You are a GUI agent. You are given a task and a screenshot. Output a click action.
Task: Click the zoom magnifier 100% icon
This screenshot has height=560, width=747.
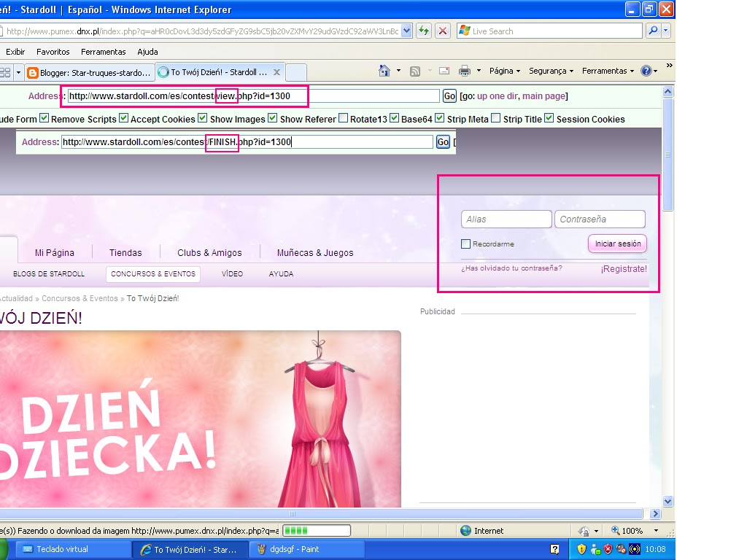pyautogui.click(x=616, y=530)
